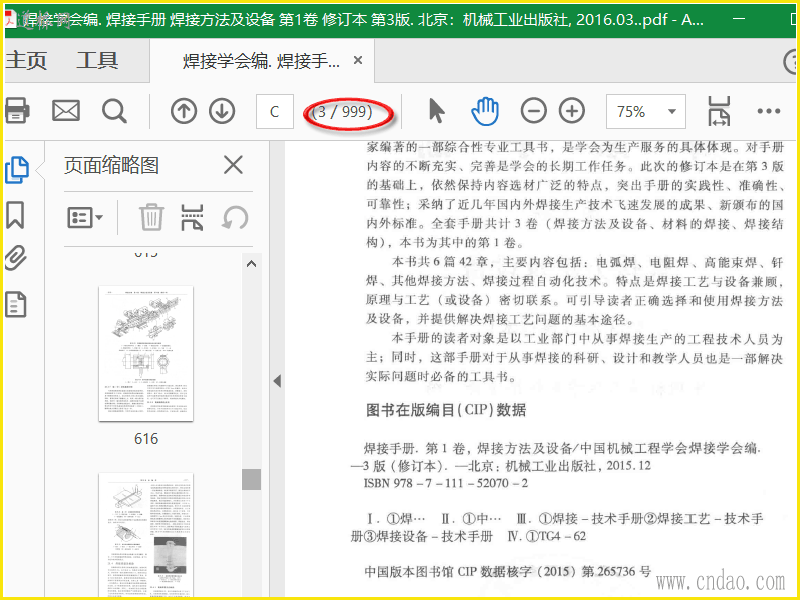This screenshot has width=800, height=600.
Task: Click the thumbnail panel scrollbar handle
Action: pos(252,480)
